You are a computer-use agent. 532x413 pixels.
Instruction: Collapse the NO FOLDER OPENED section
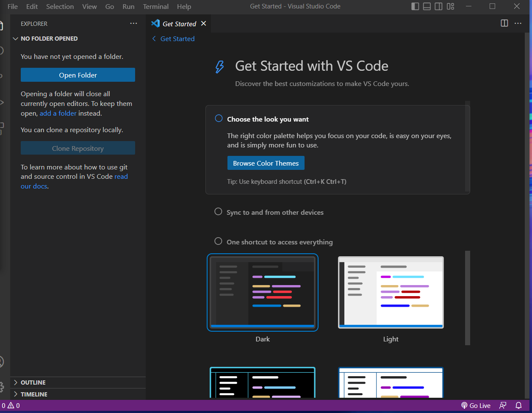tap(78, 39)
